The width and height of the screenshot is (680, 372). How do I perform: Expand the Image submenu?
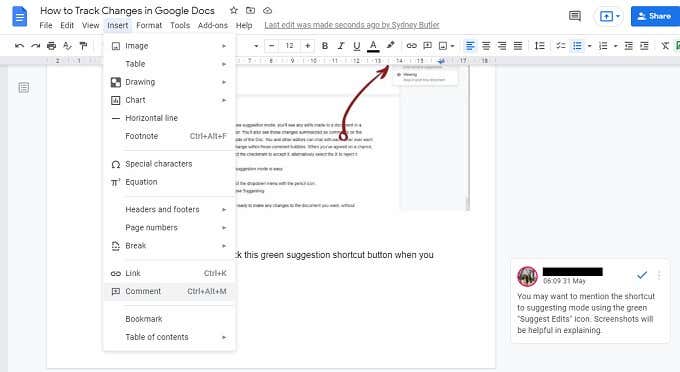pyautogui.click(x=170, y=46)
